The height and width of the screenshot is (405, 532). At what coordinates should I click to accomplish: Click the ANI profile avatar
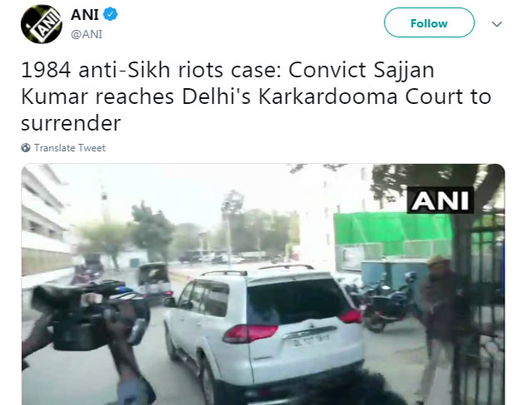click(42, 24)
